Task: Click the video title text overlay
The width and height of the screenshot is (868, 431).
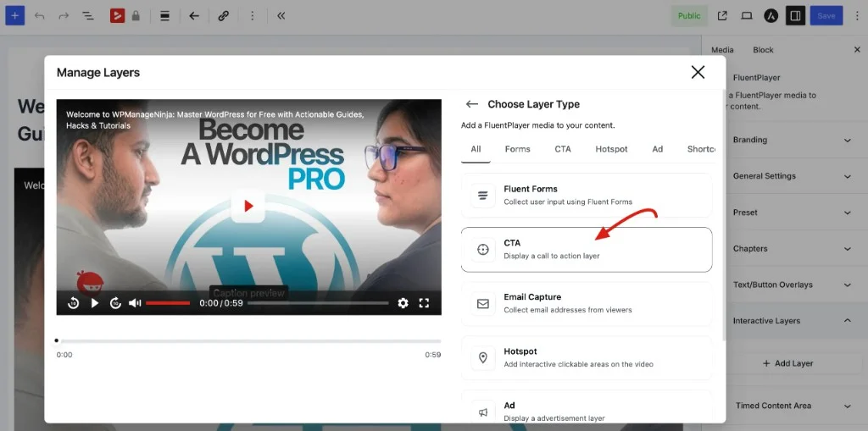Action: pos(214,120)
